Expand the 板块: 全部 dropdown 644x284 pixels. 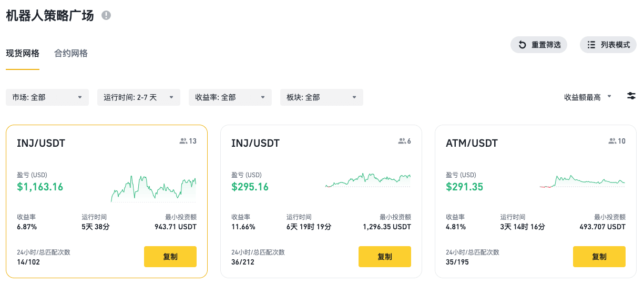(322, 97)
